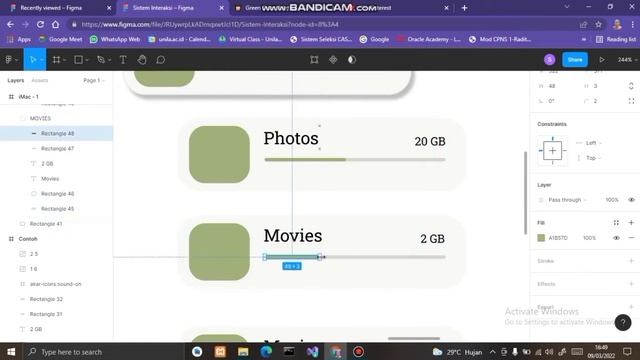Click the Edit object toolbar icon

pyautogui.click(x=314, y=60)
